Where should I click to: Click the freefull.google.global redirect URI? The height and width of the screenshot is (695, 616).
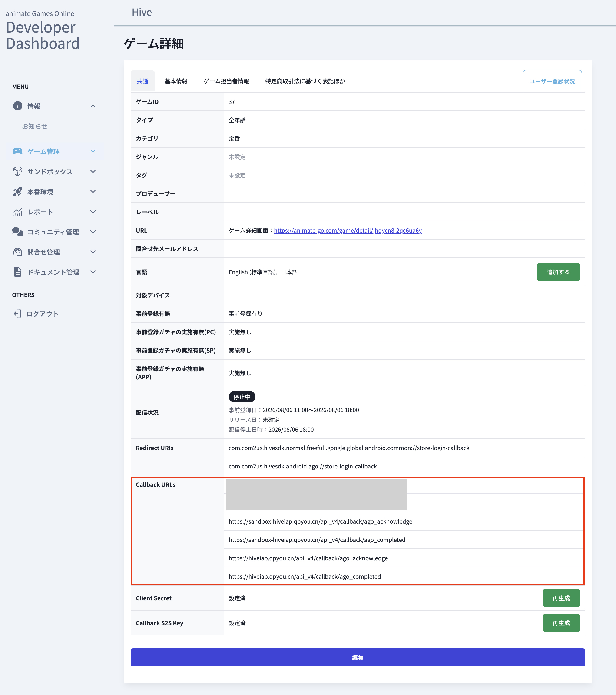349,448
